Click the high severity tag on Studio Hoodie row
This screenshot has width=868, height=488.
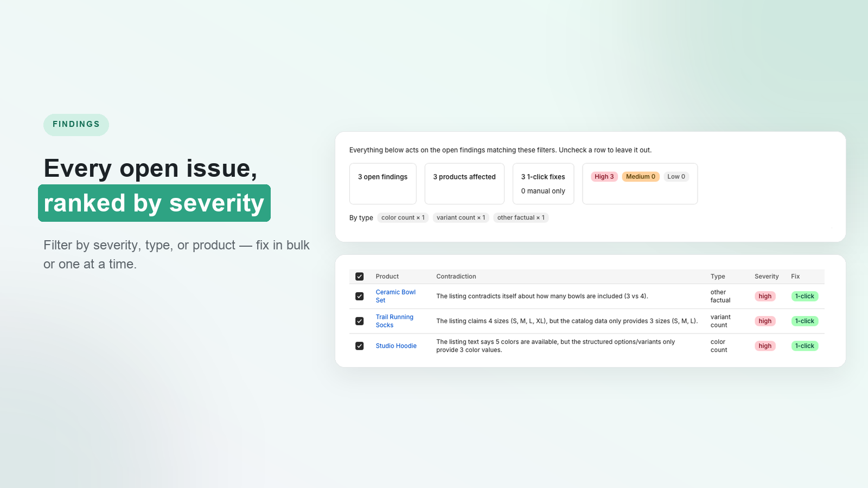point(765,346)
